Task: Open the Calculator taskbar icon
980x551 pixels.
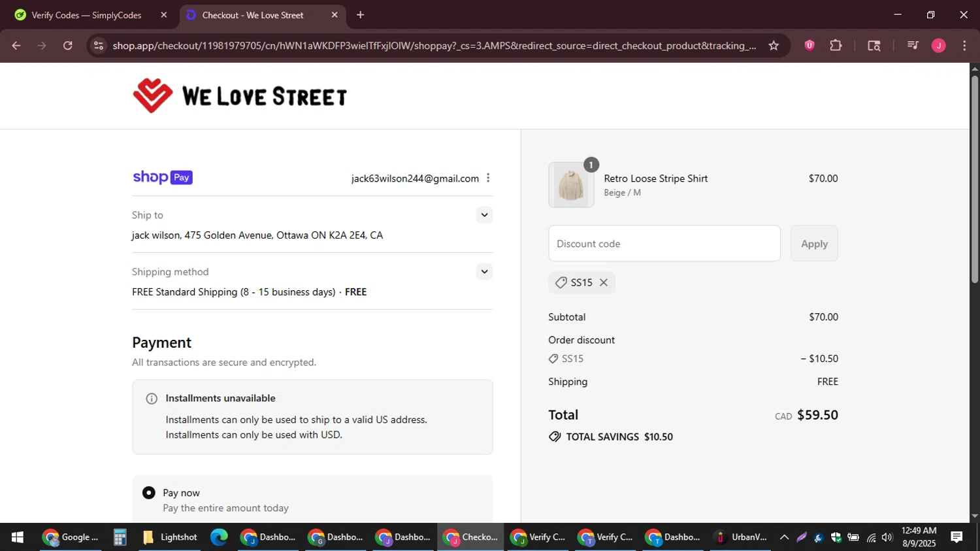Action: tap(120, 537)
